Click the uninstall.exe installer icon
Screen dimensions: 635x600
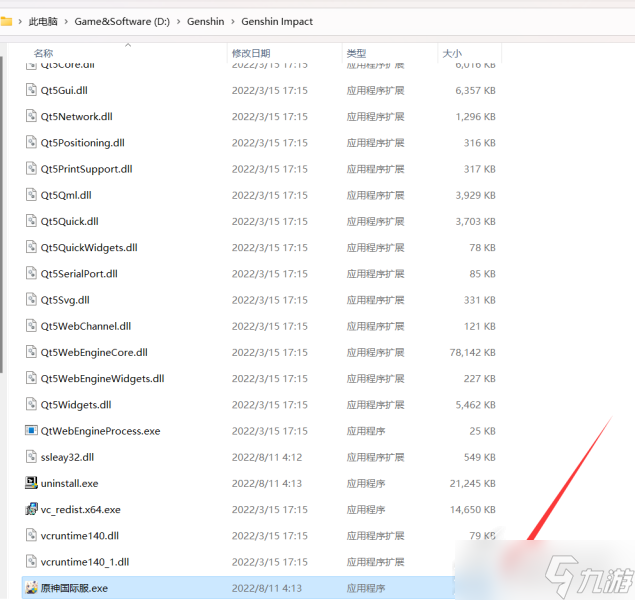point(31,483)
